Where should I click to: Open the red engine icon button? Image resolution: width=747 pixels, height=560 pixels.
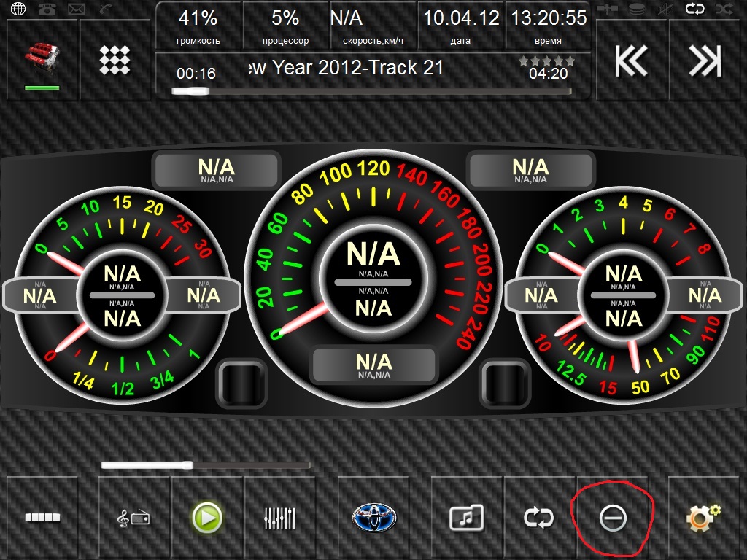42,60
